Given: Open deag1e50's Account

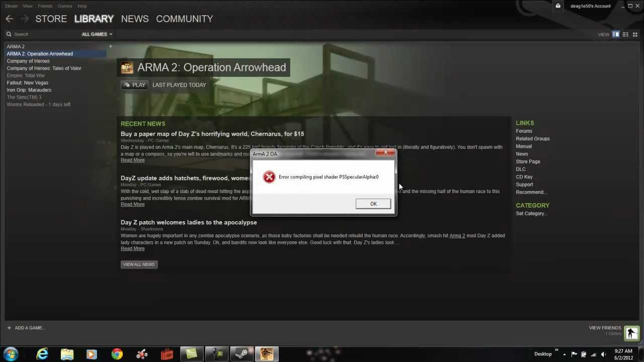Looking at the screenshot, I should [x=591, y=6].
